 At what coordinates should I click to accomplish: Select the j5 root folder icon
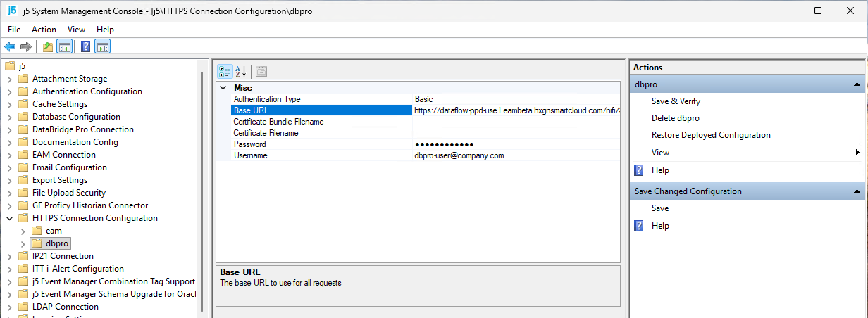[x=10, y=66]
